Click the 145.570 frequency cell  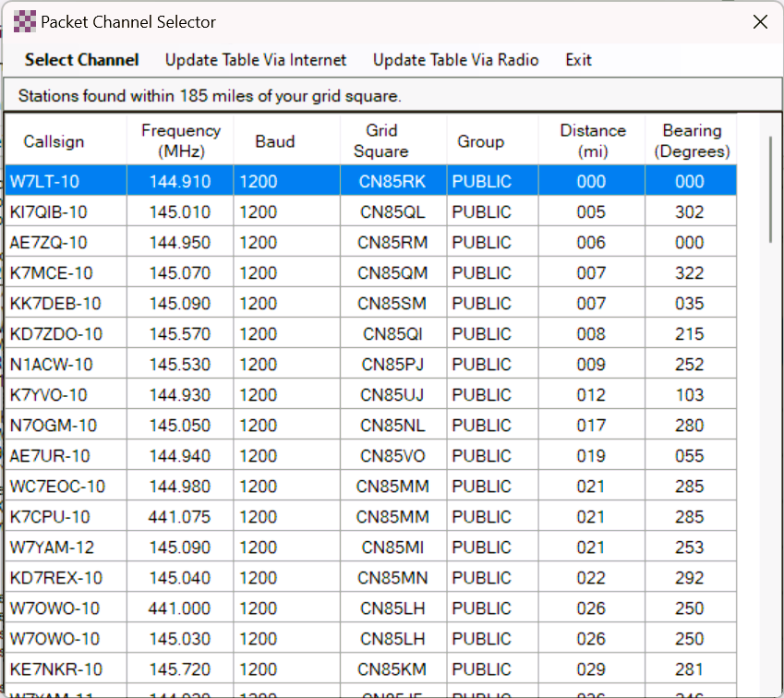(180, 334)
